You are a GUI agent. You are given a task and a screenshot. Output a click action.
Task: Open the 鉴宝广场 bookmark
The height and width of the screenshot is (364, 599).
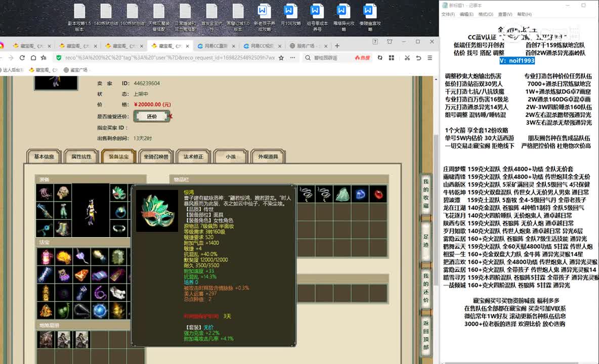(76, 70)
